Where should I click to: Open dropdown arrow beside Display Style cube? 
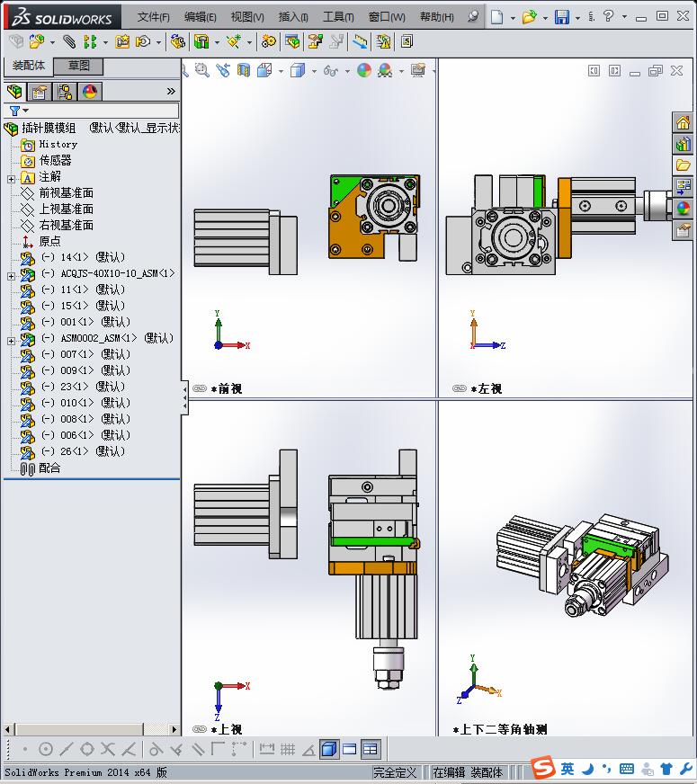pos(314,72)
